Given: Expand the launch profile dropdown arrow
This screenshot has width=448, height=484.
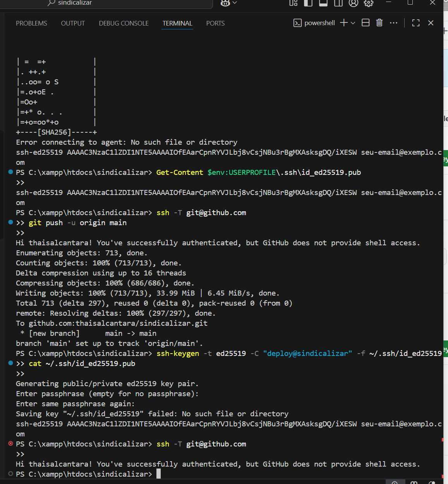Looking at the screenshot, I should [353, 23].
